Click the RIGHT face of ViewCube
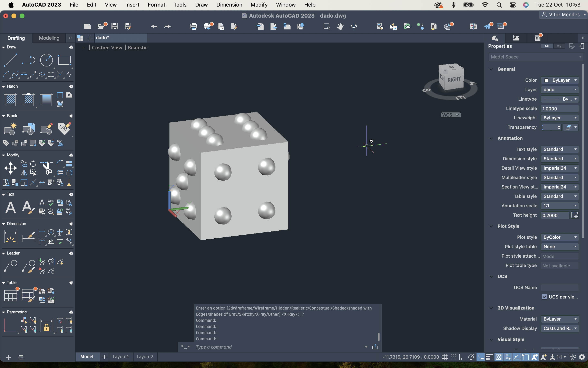The image size is (588, 368). click(454, 80)
